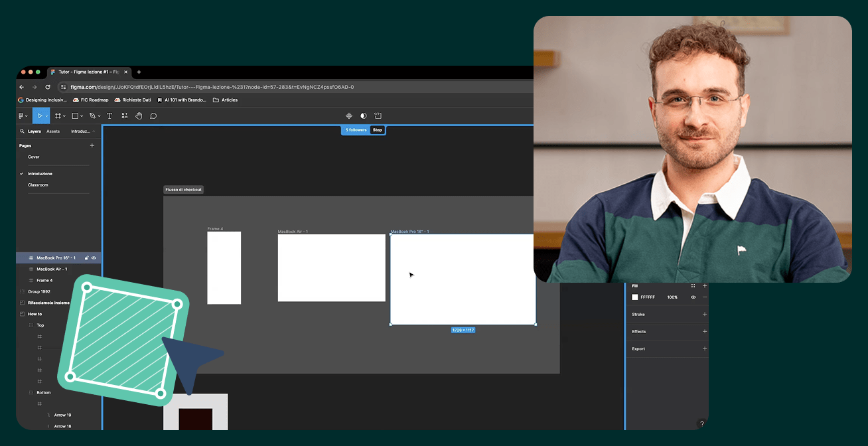Add a stroke with the plus button

pos(705,315)
